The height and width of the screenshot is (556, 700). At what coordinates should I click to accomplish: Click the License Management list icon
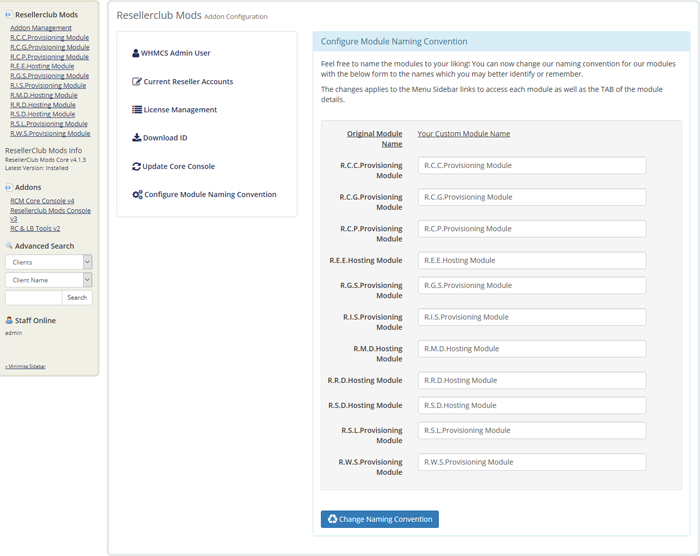pyautogui.click(x=137, y=109)
